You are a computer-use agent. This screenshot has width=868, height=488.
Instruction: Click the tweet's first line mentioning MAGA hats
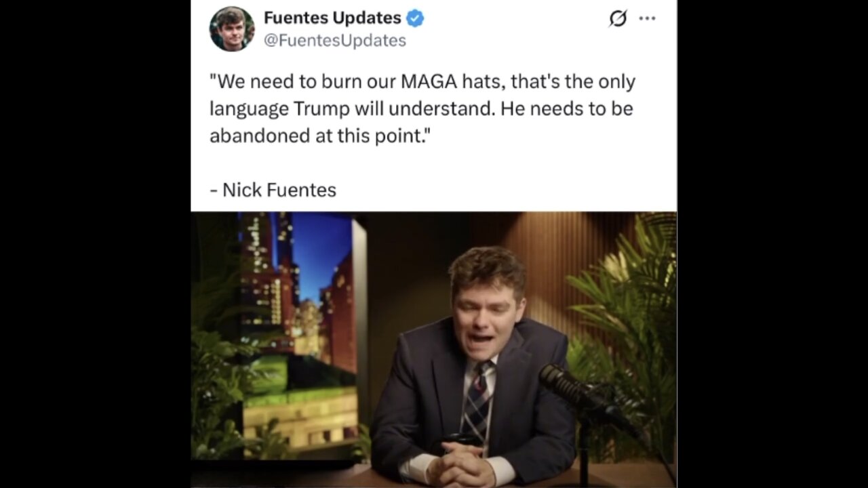422,81
